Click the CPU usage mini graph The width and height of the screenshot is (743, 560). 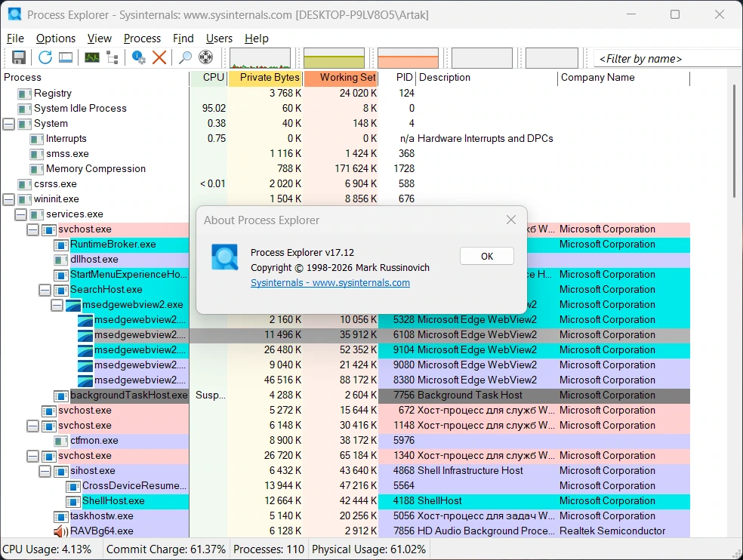261,58
